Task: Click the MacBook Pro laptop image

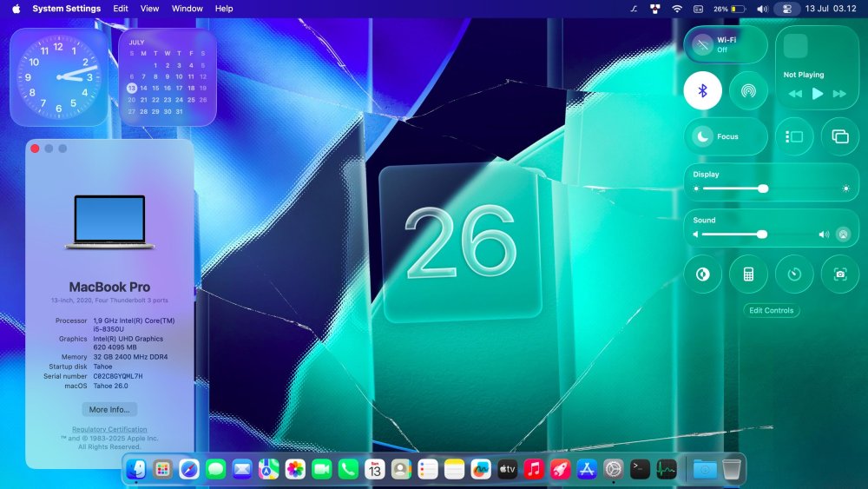Action: coord(109,221)
